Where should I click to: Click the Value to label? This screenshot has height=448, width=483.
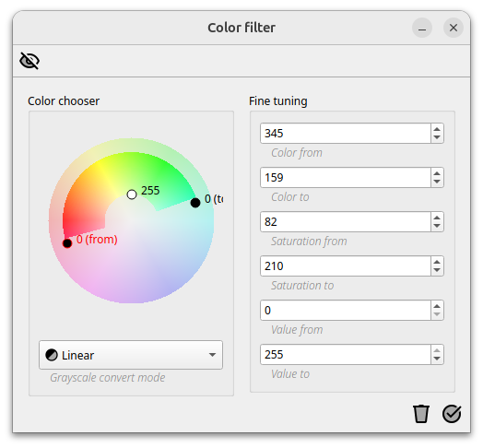290,374
